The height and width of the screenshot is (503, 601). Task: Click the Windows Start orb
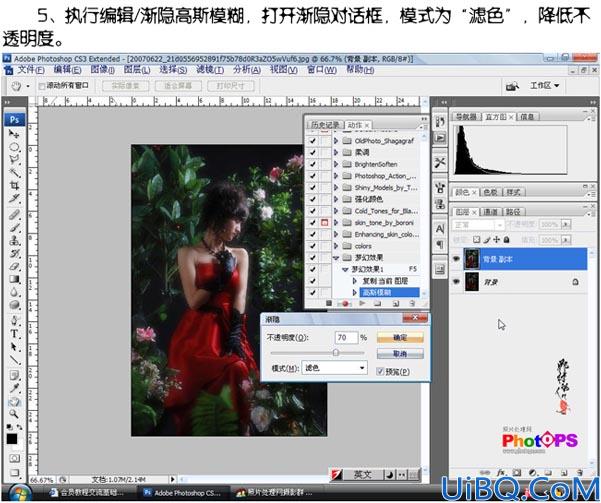click(20, 493)
